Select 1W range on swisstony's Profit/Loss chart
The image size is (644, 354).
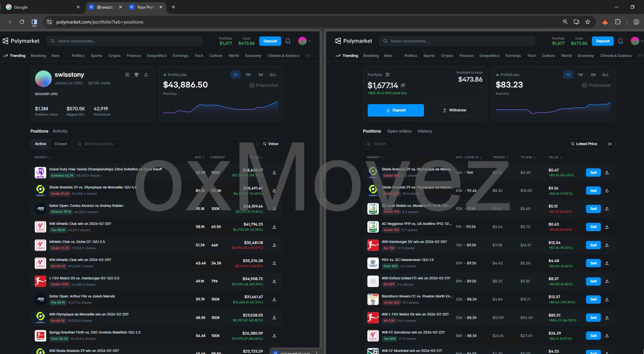point(248,75)
